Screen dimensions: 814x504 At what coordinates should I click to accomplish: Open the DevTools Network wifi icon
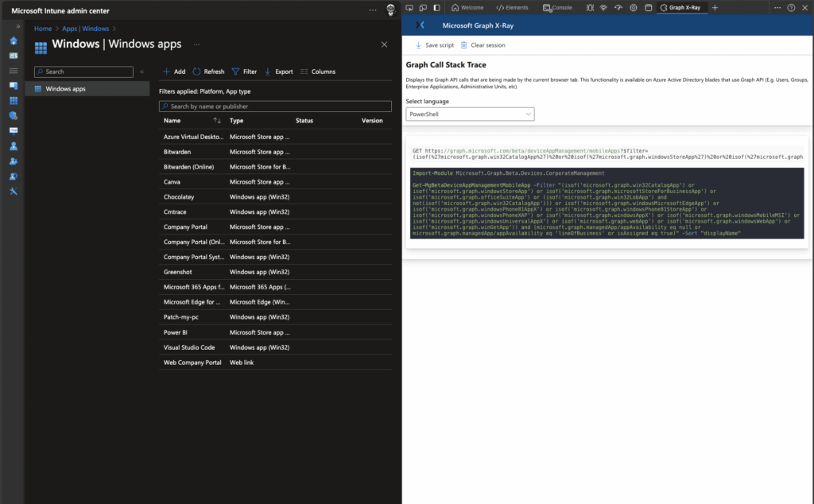pos(603,8)
